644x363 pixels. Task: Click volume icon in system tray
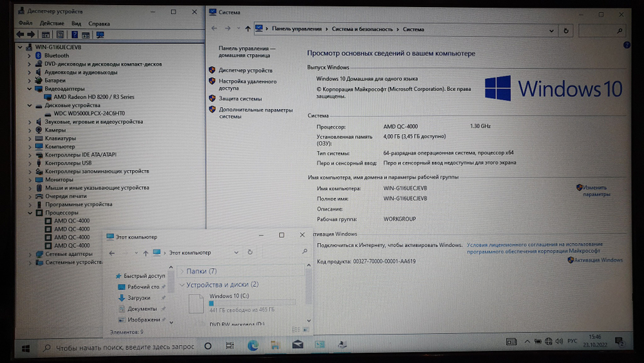pos(559,341)
